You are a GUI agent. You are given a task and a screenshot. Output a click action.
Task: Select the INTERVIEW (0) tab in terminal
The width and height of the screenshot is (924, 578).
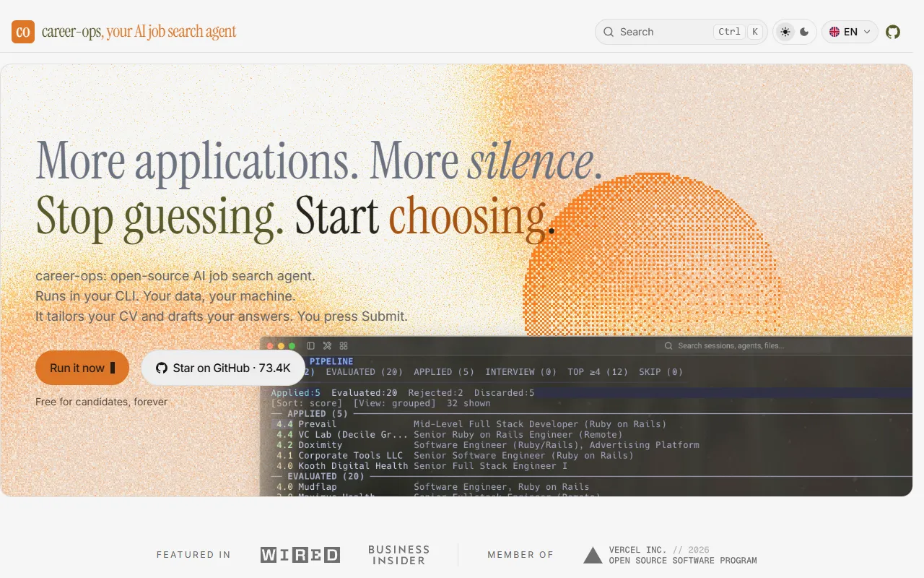[x=520, y=372]
